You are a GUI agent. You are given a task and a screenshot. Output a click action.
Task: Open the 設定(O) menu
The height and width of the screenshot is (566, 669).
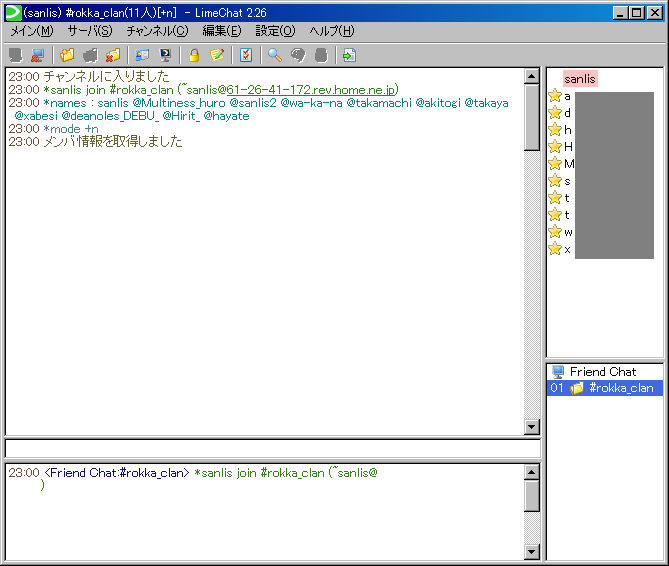275,31
